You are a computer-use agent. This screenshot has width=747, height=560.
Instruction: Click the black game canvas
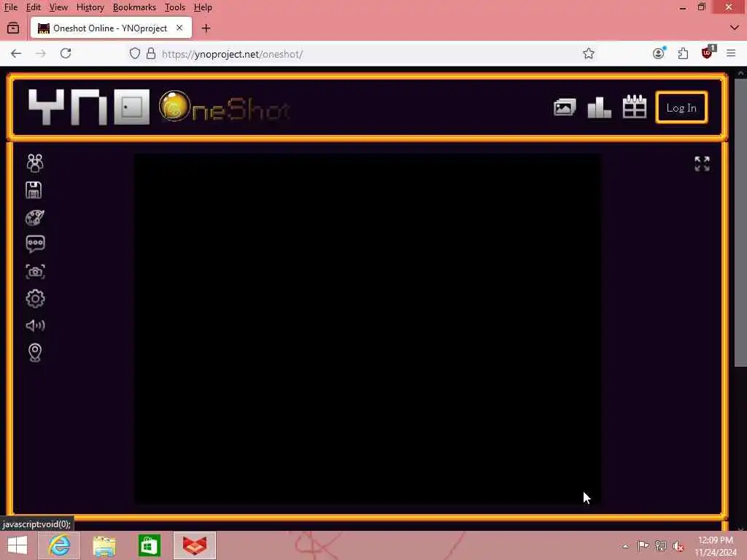tap(367, 329)
